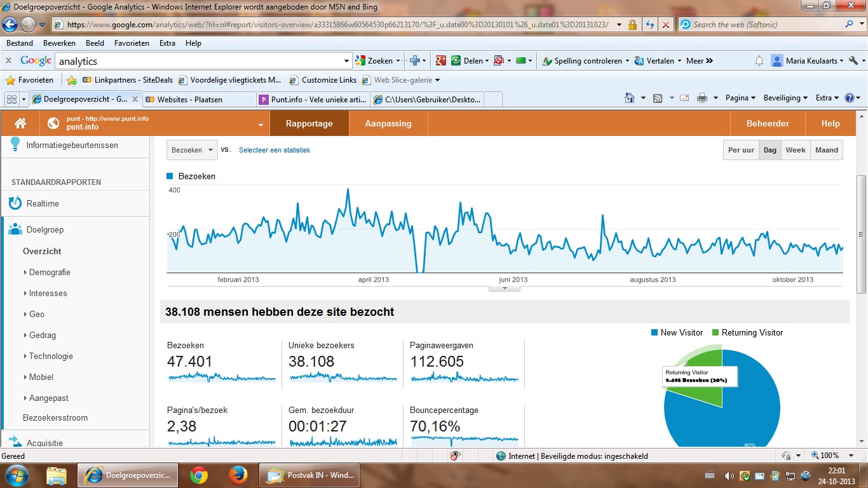
Task: Open Linkpartners - SiteDeals favorite
Action: (128, 80)
